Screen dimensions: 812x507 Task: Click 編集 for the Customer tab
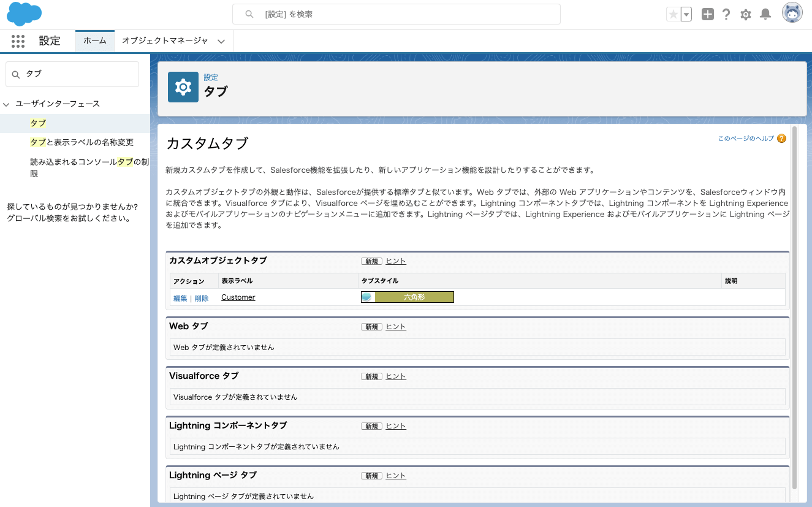tap(180, 299)
